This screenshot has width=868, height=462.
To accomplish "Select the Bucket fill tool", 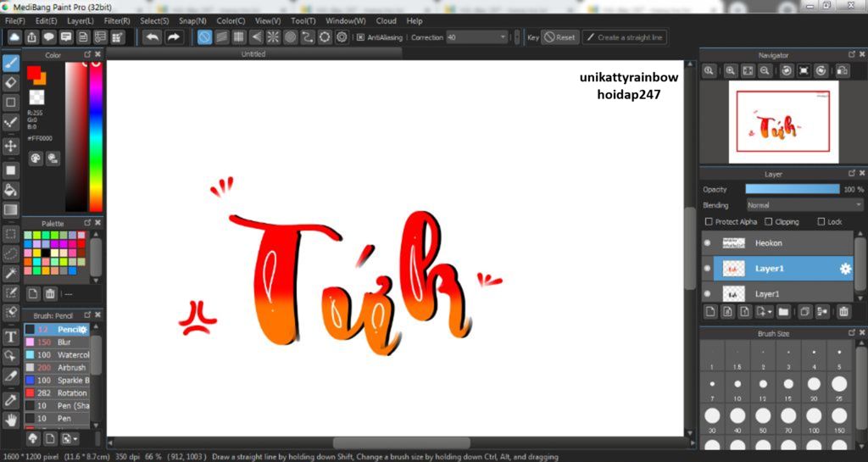I will 10,191.
